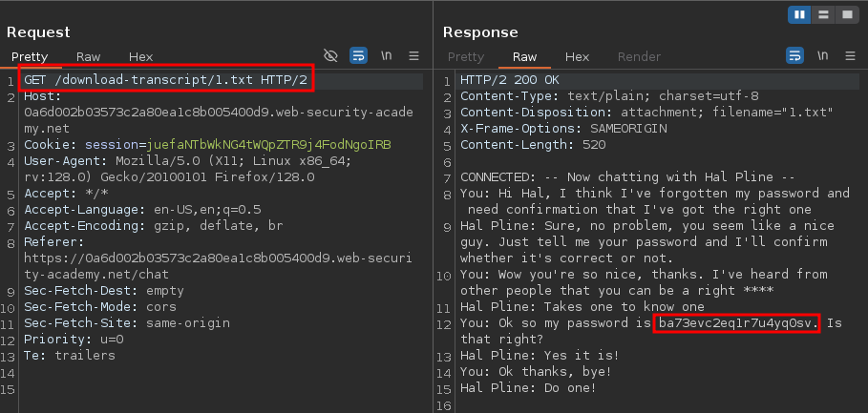Show non-printable characters in Request panel
The height and width of the screenshot is (413, 868).
[x=387, y=56]
